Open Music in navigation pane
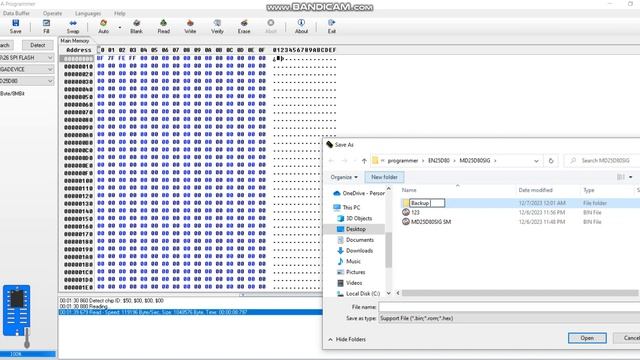 click(349, 261)
